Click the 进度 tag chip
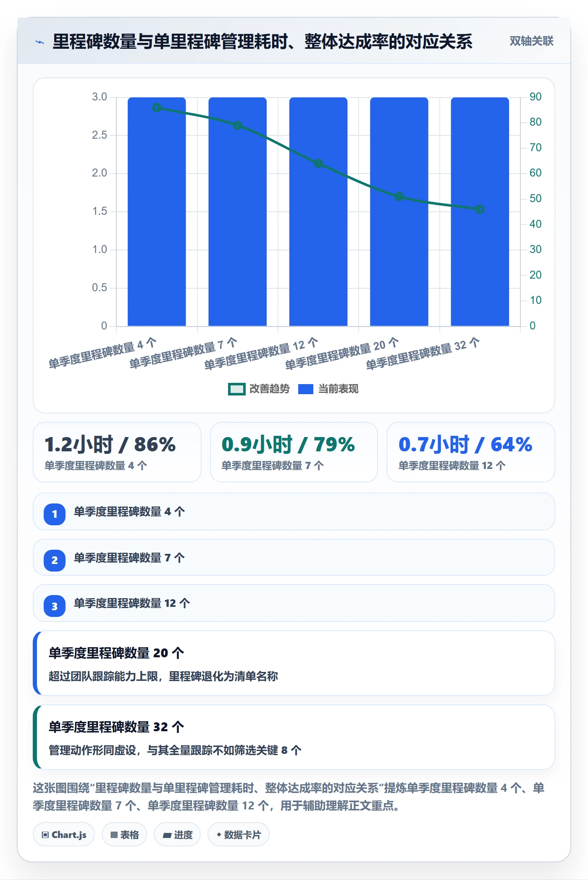The width and height of the screenshot is (588, 880). coord(177,835)
